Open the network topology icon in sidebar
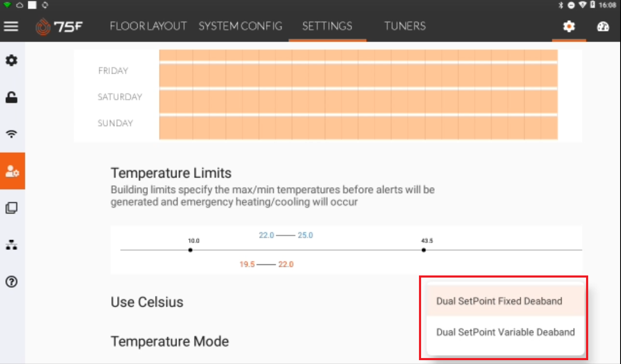The image size is (621, 364). pos(12,245)
